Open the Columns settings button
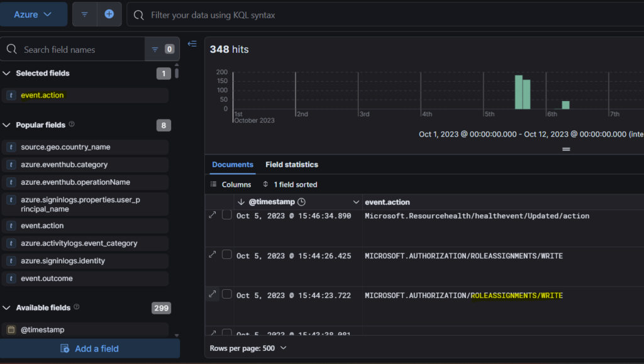The height and width of the screenshot is (364, 644). click(x=231, y=185)
